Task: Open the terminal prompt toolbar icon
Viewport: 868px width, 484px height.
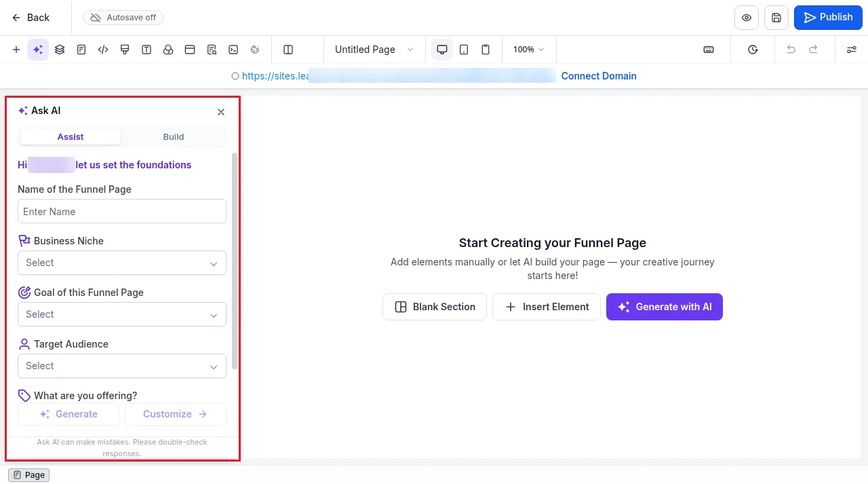Action: (x=233, y=50)
